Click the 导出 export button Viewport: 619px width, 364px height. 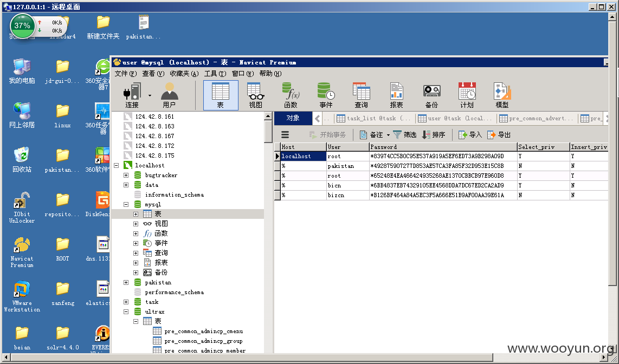coord(499,135)
